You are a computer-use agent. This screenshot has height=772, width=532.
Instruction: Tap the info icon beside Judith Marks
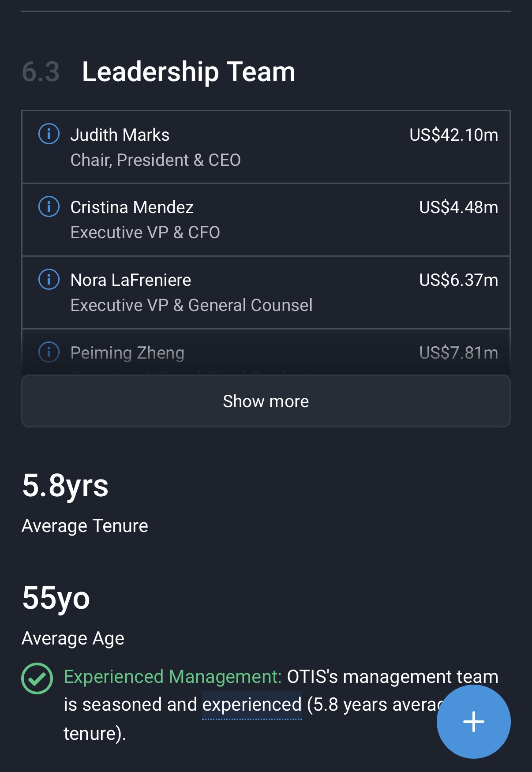tap(49, 134)
